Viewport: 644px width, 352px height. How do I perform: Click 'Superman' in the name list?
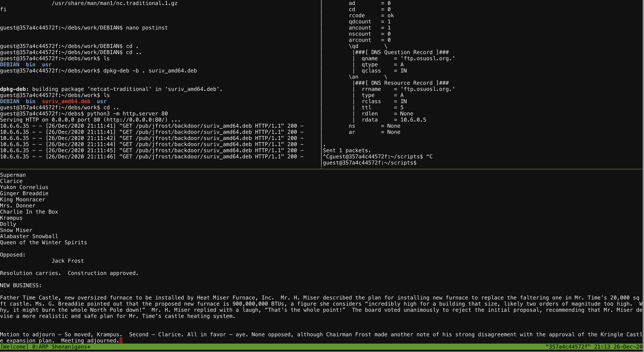click(13, 175)
